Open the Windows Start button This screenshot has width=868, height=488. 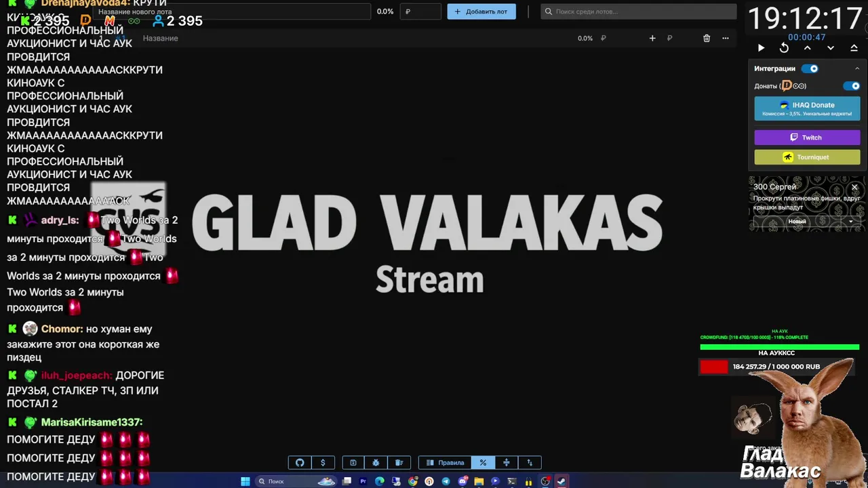pos(245,481)
